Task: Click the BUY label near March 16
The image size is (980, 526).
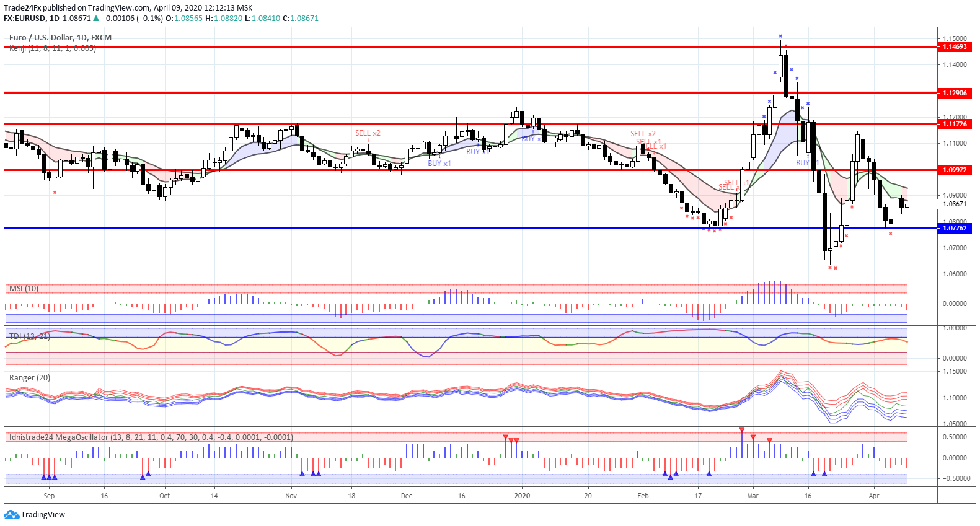Action: [x=803, y=163]
